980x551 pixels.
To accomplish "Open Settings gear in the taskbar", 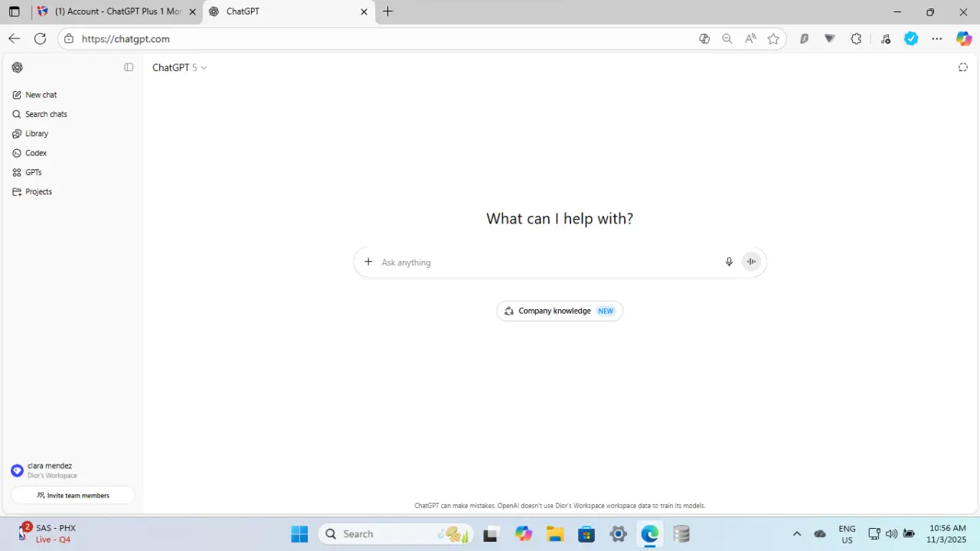I will 619,533.
